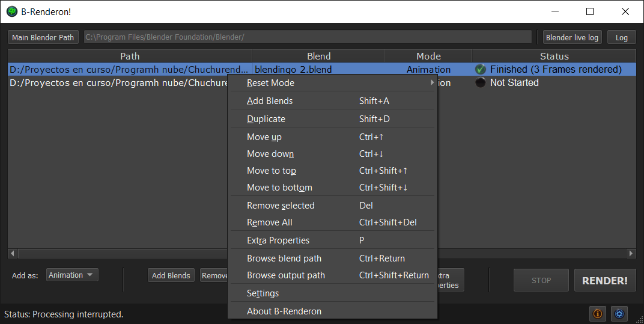Image resolution: width=644 pixels, height=324 pixels.
Task: Minimize the B-Renderon window
Action: (x=555, y=11)
